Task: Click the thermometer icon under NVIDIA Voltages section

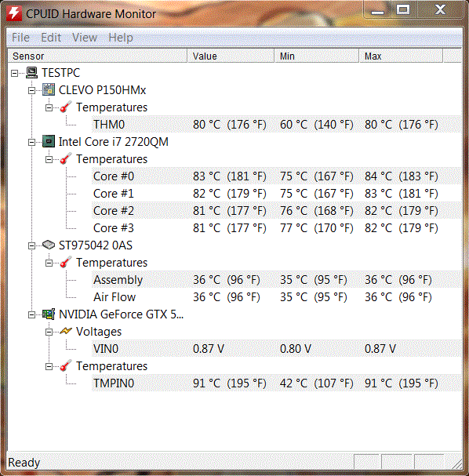Action: point(66,365)
